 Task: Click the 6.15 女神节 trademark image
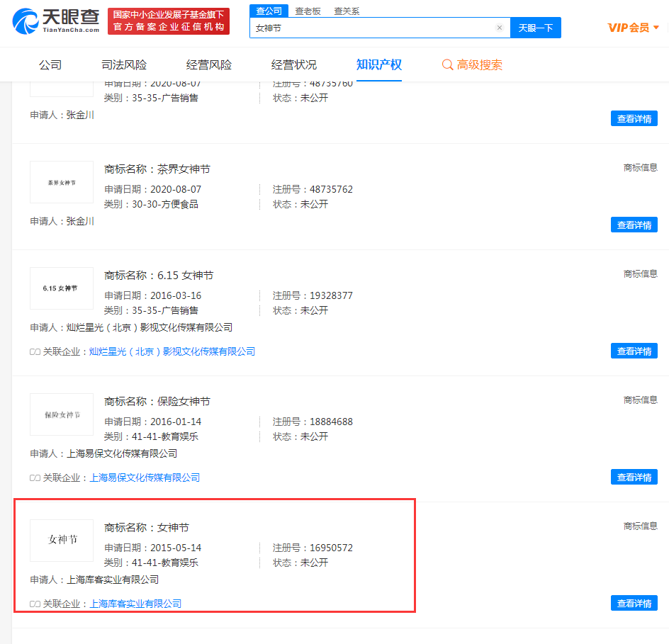click(x=61, y=288)
